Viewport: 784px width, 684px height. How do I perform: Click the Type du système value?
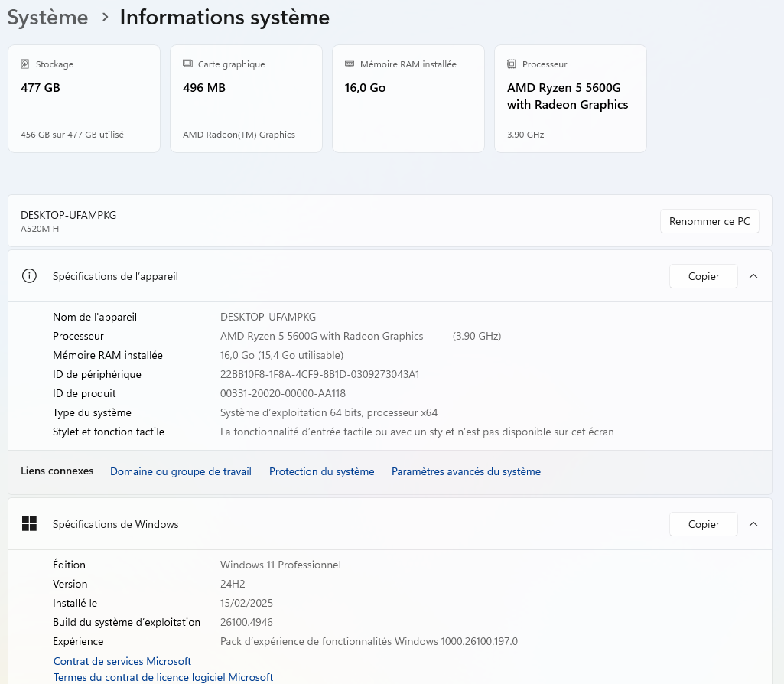(328, 412)
